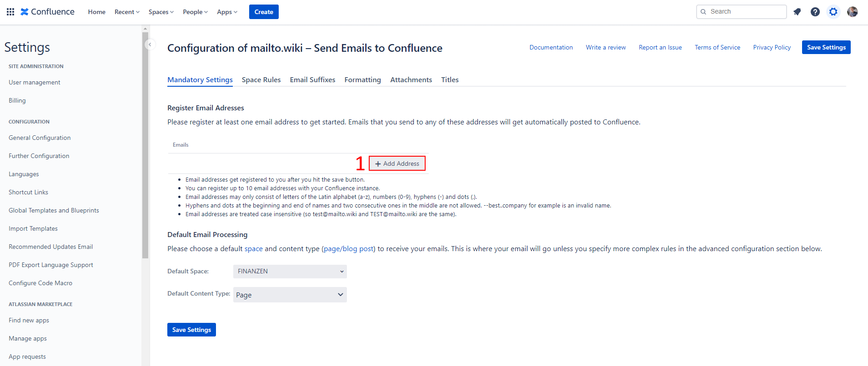
Task: Click the sidebar scrollbar up arrow
Action: [x=145, y=29]
